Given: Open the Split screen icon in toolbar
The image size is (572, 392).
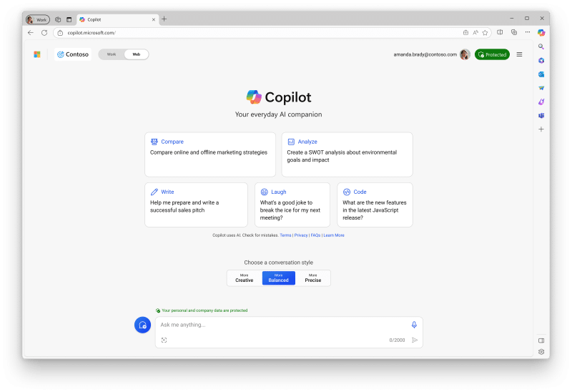Looking at the screenshot, I should 500,32.
